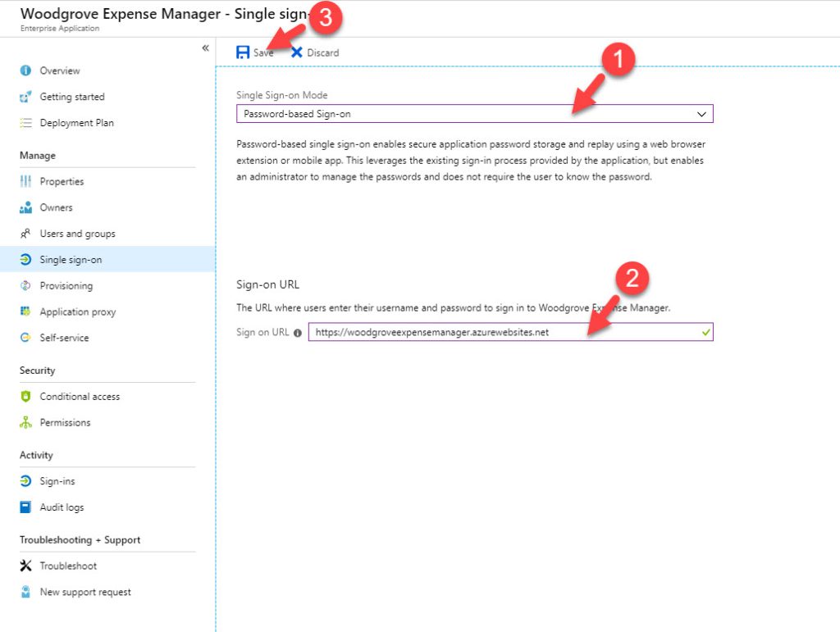Select Single sign-on menu item
840x632 pixels.
(x=107, y=260)
